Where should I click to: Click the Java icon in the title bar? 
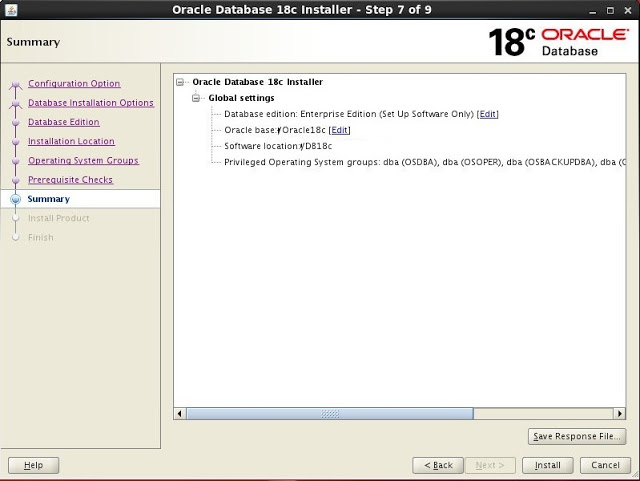pos(9,9)
